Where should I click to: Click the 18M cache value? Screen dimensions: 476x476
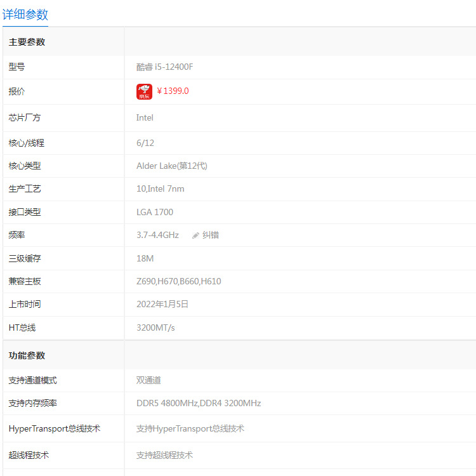(x=145, y=258)
